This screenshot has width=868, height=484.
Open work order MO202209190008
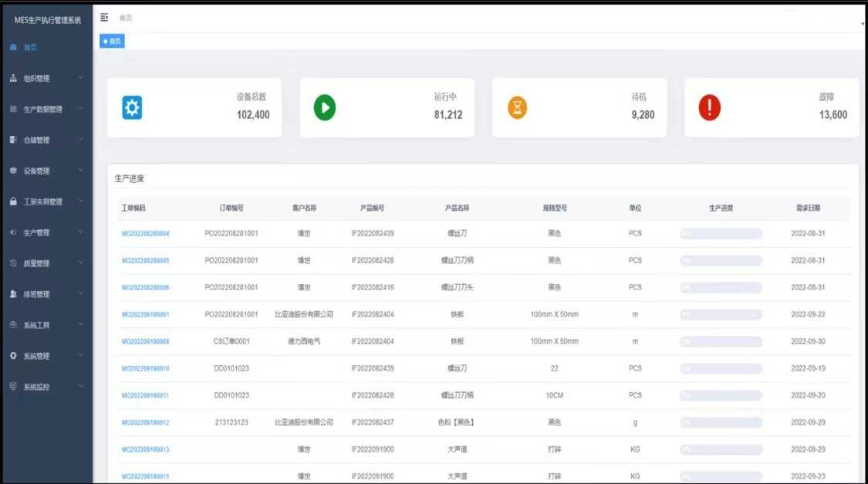point(146,342)
